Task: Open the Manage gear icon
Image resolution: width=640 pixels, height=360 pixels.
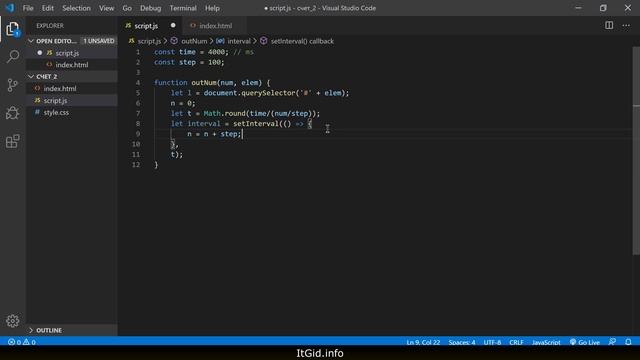Action: pyautogui.click(x=13, y=321)
